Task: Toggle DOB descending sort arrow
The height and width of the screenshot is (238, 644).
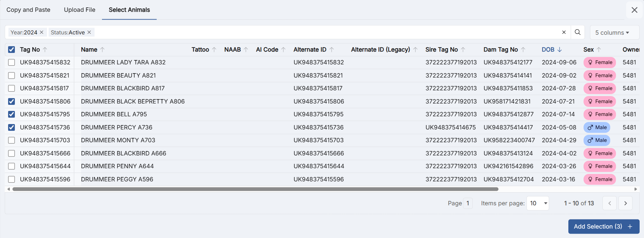Action: [560, 50]
